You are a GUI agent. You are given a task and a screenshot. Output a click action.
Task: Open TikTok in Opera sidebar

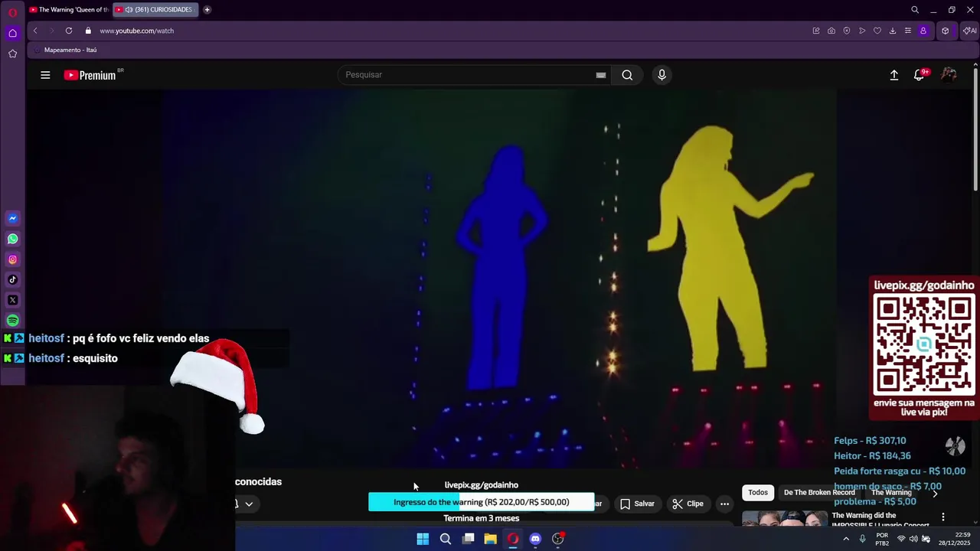pos(12,280)
